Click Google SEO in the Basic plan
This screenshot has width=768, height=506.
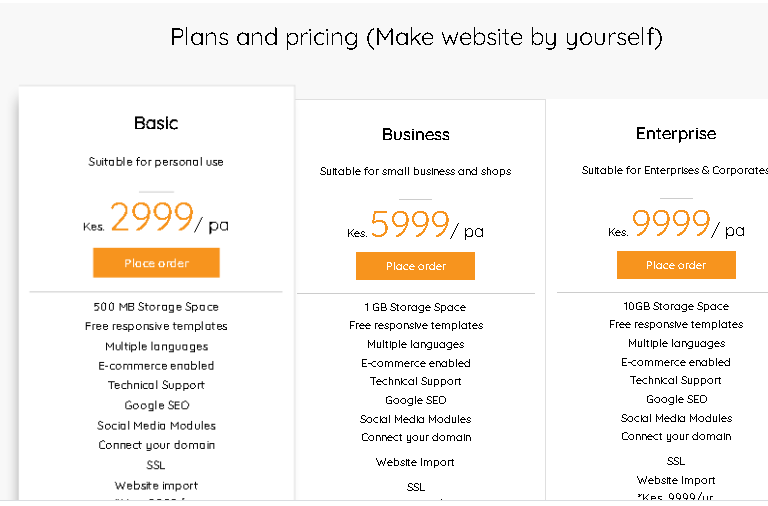click(x=156, y=405)
